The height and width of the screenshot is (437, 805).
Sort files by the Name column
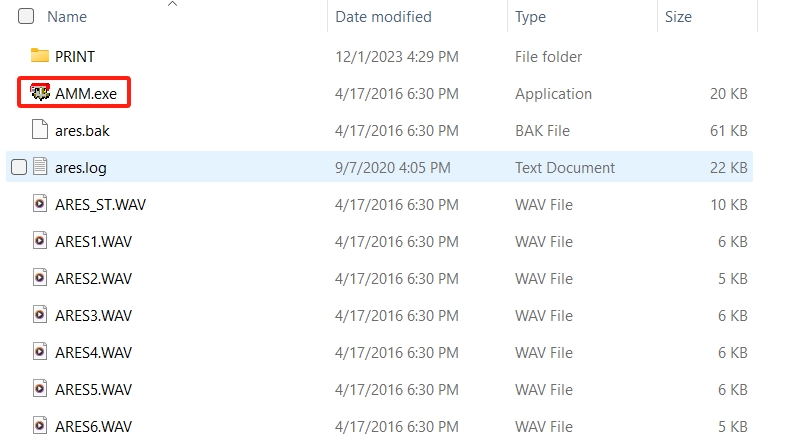click(67, 17)
